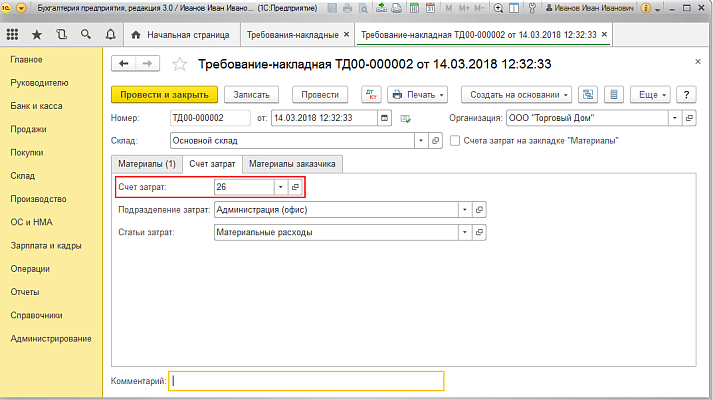713x400 pixels.
Task: Click the search magnifier icon
Action: pyautogui.click(x=85, y=35)
